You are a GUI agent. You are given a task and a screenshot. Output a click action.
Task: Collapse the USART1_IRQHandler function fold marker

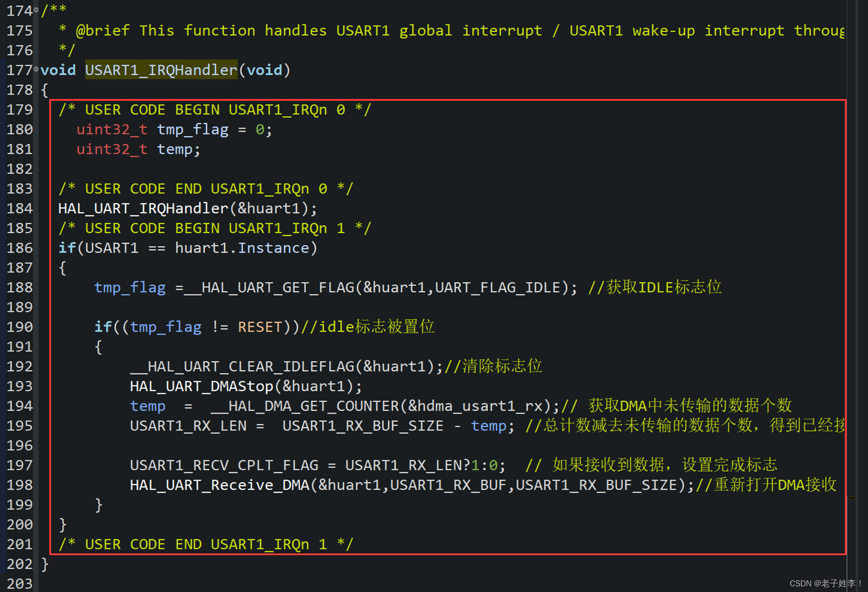[36, 69]
